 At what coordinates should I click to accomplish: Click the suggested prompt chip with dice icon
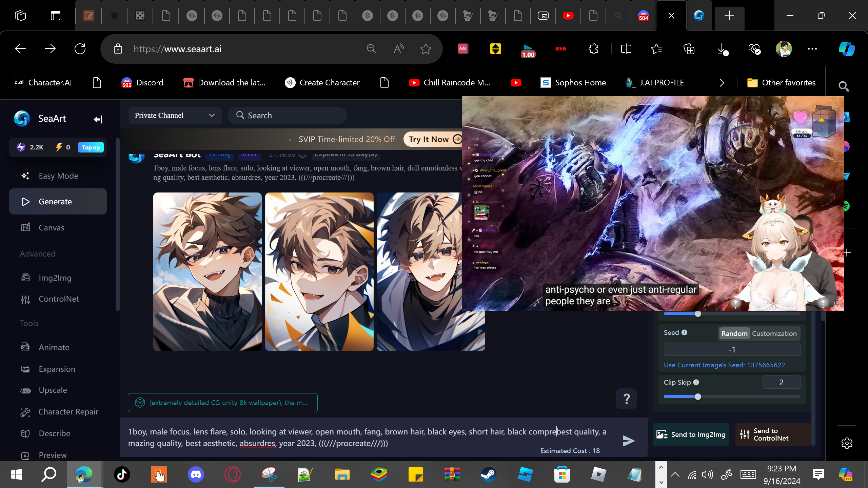coord(222,403)
